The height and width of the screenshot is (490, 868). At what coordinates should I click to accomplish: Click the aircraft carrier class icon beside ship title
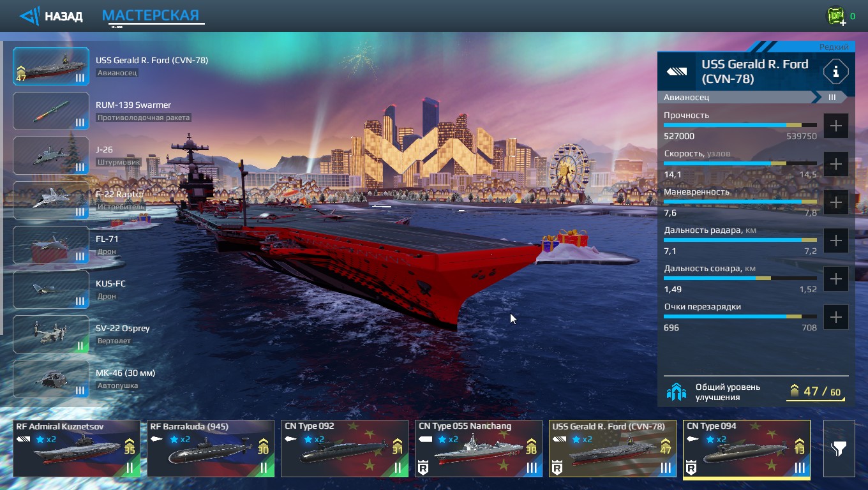[677, 72]
